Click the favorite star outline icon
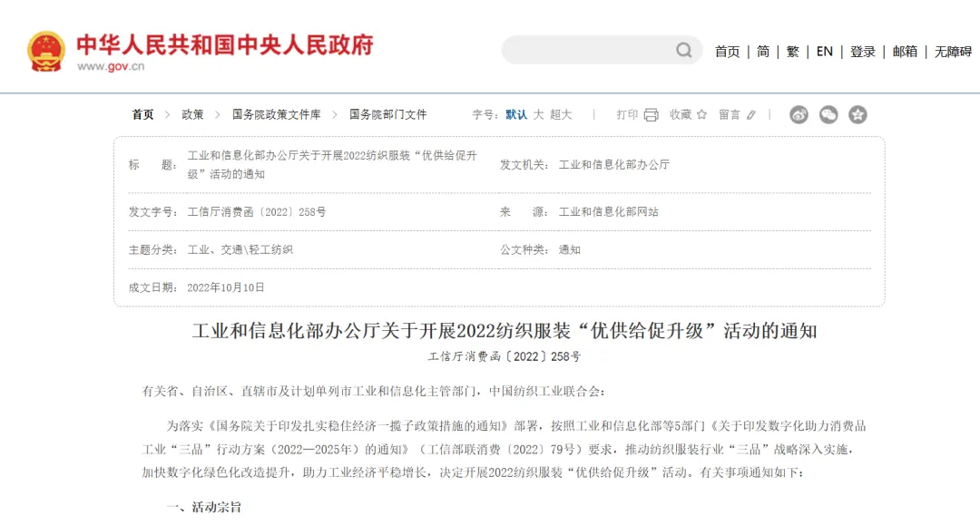The image size is (980, 525). pos(701,114)
